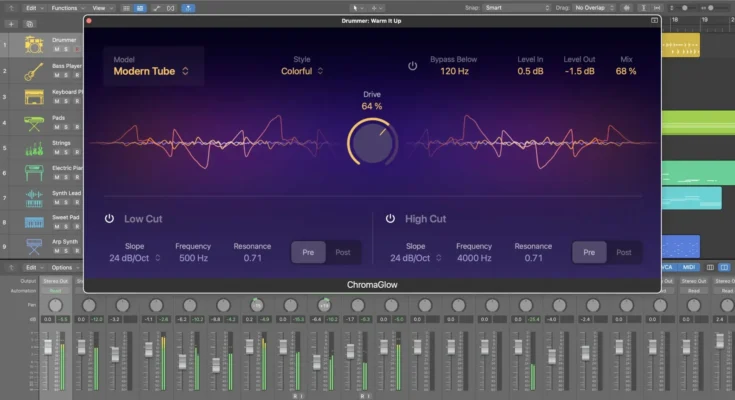Toggle the Low Cut power button
The image size is (735, 400).
tap(109, 219)
